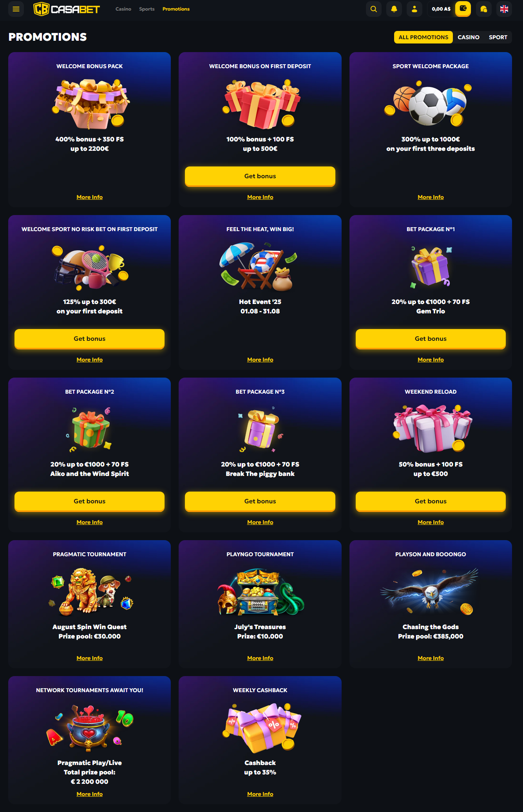Click the CasaBet logo
Viewport: 523px width, 812px height.
(x=67, y=9)
